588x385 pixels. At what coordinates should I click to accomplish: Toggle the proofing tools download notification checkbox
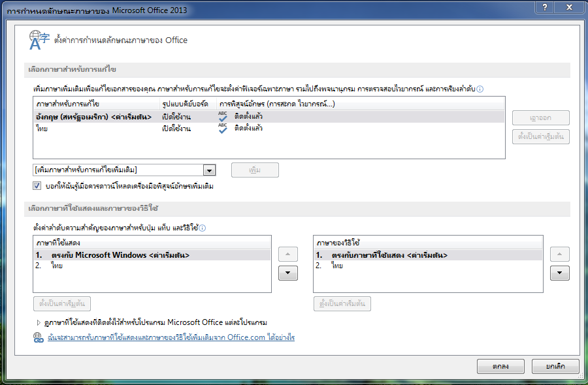[37, 186]
